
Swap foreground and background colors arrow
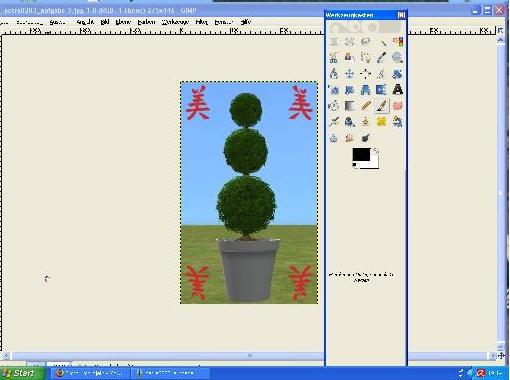tap(376, 151)
